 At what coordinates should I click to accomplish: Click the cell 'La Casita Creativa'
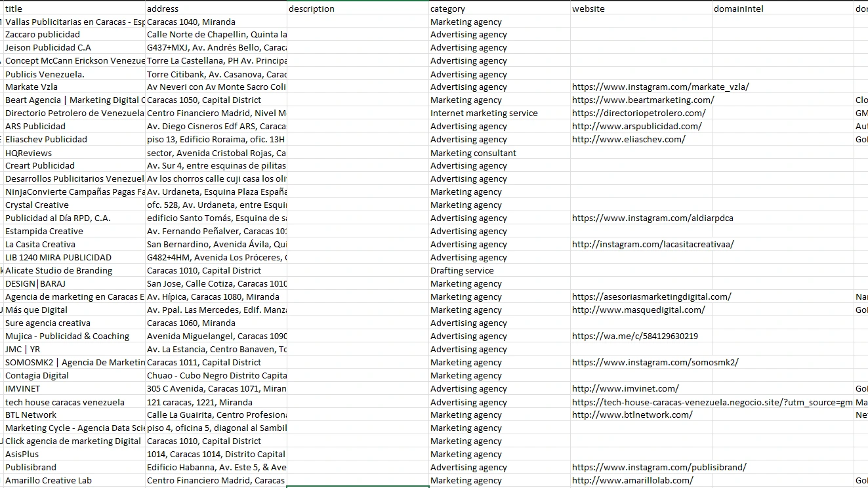[x=74, y=245]
